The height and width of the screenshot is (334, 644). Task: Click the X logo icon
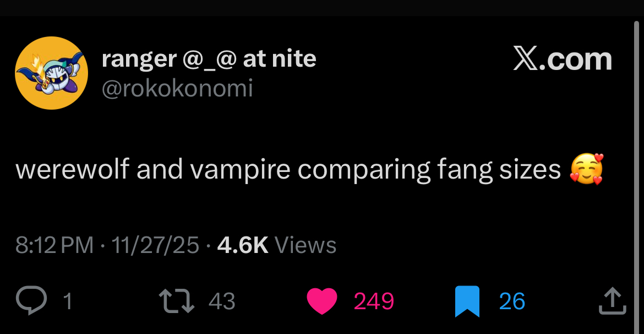pos(525,59)
